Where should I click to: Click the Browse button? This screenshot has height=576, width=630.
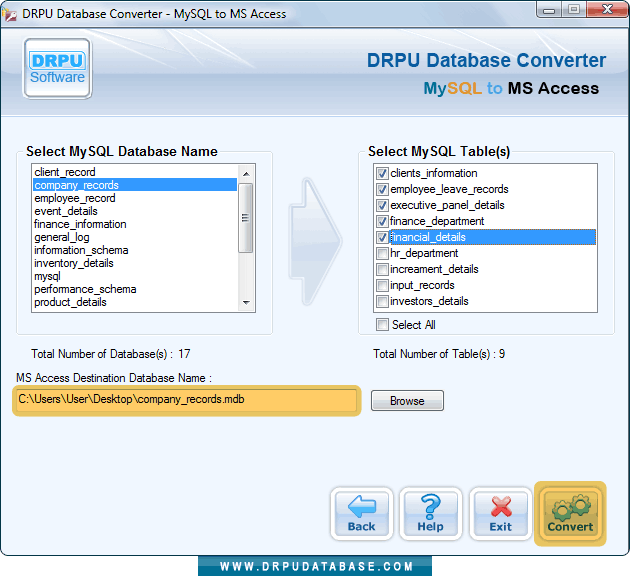[407, 400]
